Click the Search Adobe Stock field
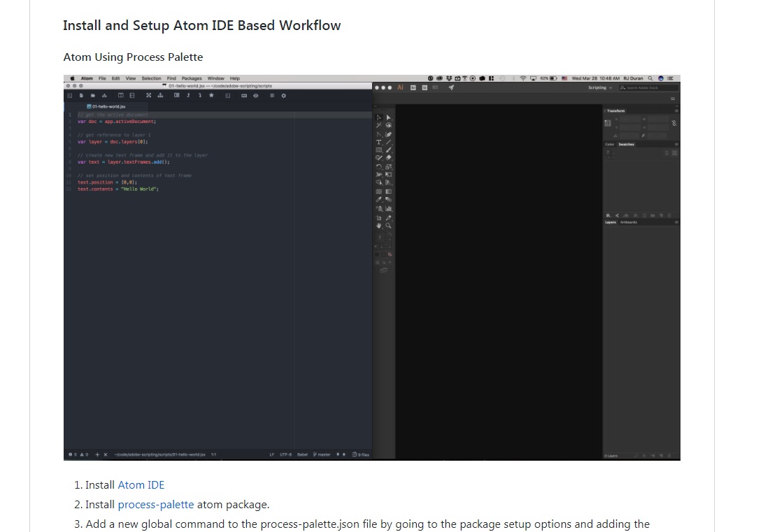The width and height of the screenshot is (777, 532). point(648,87)
